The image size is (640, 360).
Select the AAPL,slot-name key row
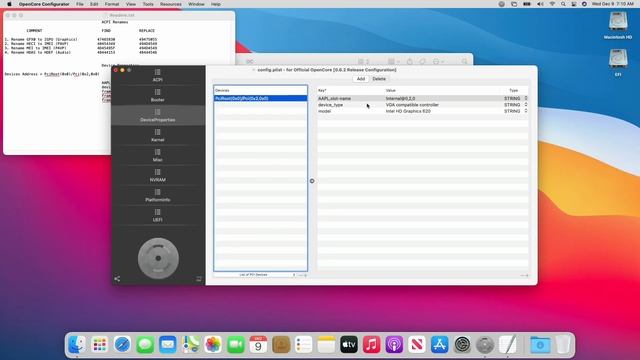(x=422, y=98)
